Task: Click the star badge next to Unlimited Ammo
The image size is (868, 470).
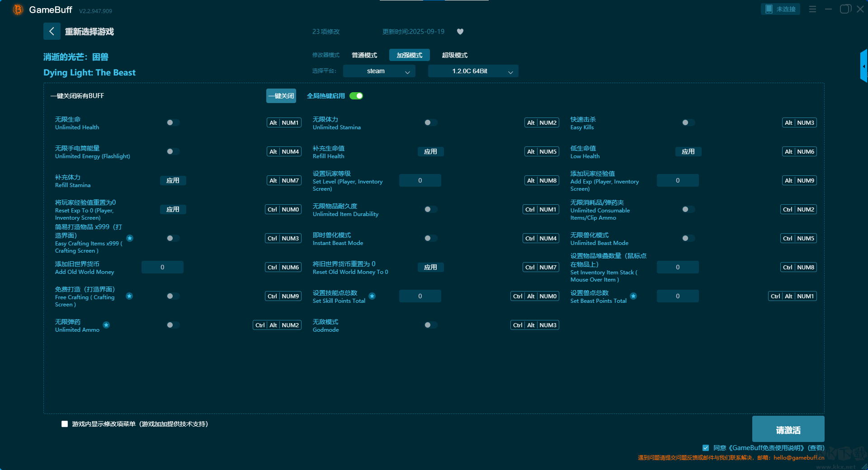Action: coord(106,325)
